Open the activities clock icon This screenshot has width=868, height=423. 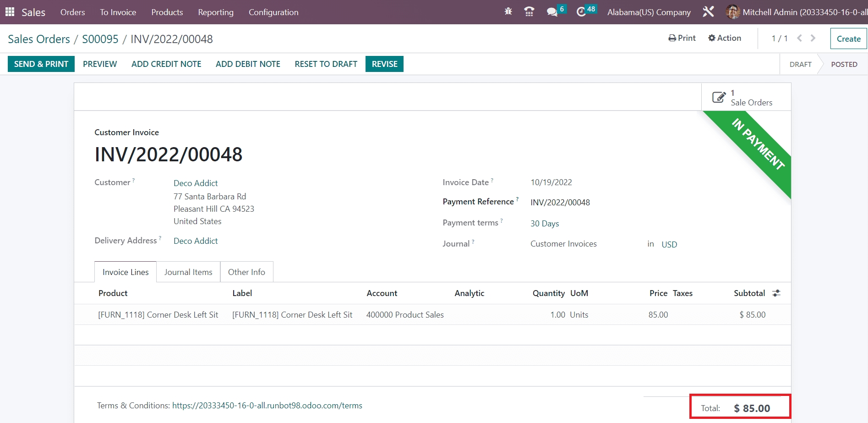pos(581,12)
